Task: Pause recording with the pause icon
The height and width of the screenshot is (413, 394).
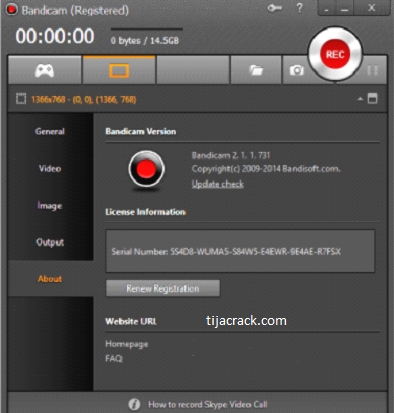Action: (x=372, y=70)
